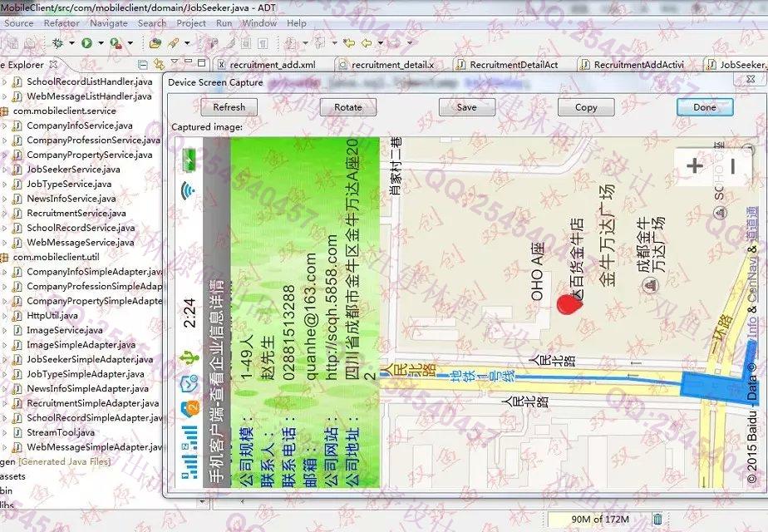Select SchoolRecordListHandler.java in the tree
The image size is (768, 532).
pos(90,81)
